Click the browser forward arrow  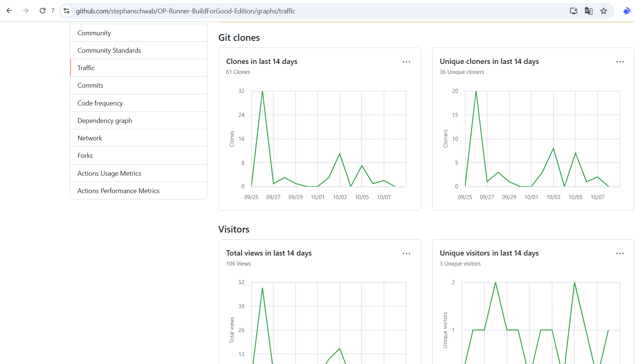[26, 11]
